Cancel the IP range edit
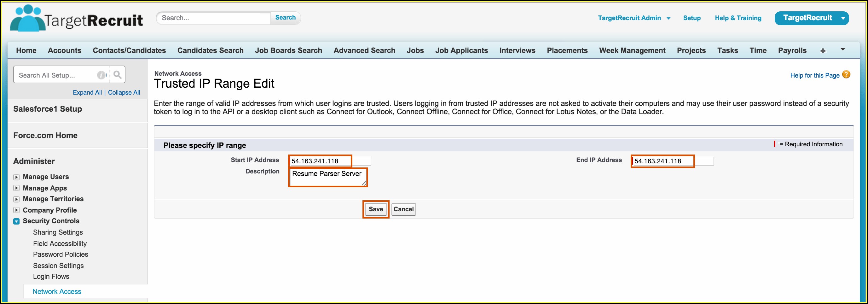 tap(403, 209)
